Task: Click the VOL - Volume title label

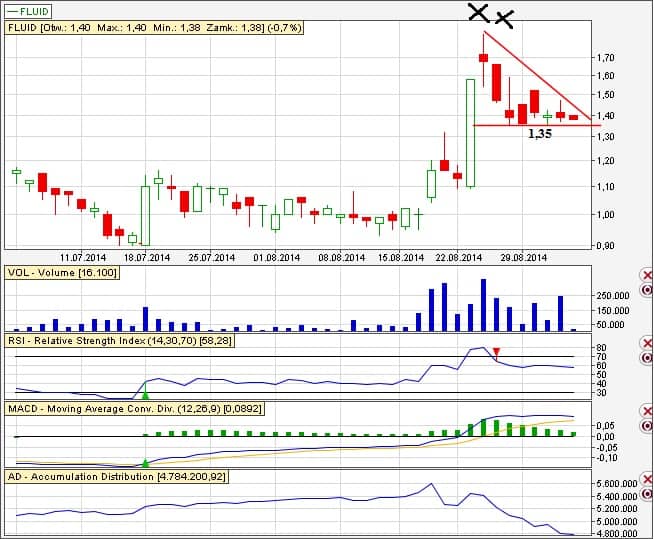Action: pos(61,273)
